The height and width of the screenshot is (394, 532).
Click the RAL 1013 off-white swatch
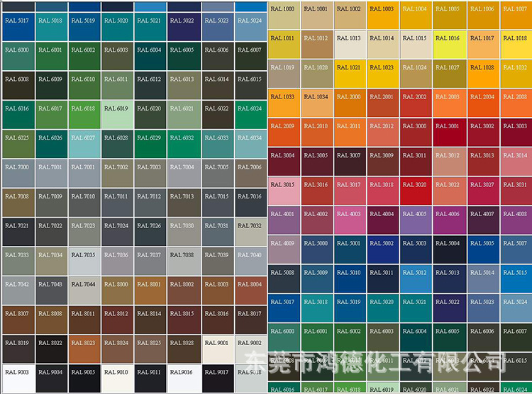coord(350,45)
